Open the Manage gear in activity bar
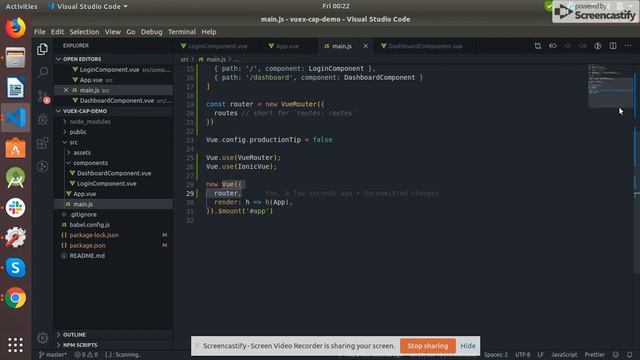 pos(42,338)
